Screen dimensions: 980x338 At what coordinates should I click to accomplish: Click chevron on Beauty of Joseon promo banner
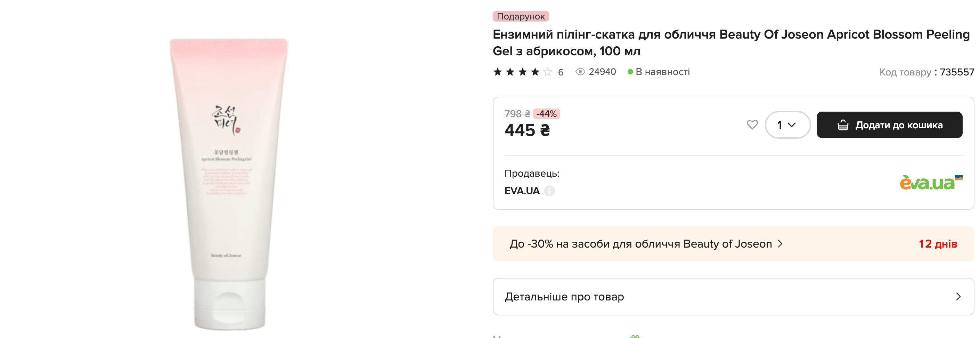click(x=780, y=244)
